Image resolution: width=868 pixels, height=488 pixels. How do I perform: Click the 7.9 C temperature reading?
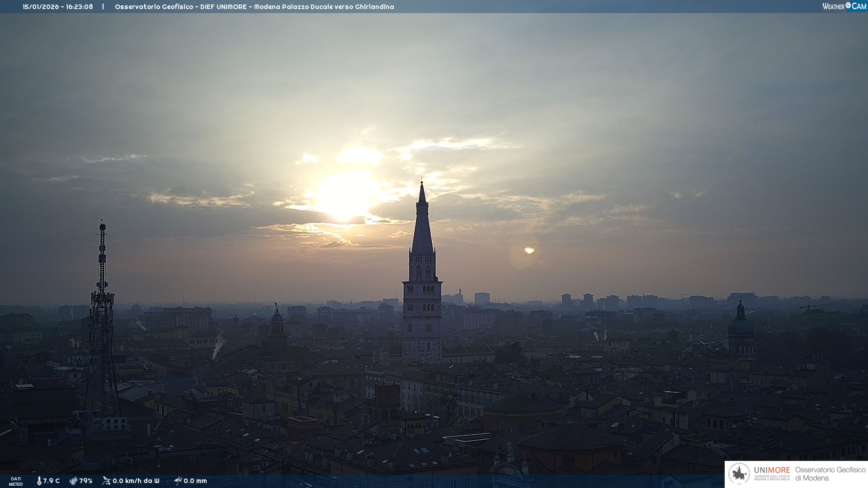52,481
